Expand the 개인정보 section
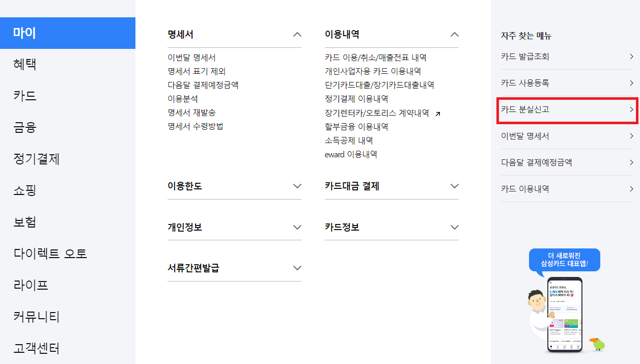The height and width of the screenshot is (364, 640). [298, 227]
